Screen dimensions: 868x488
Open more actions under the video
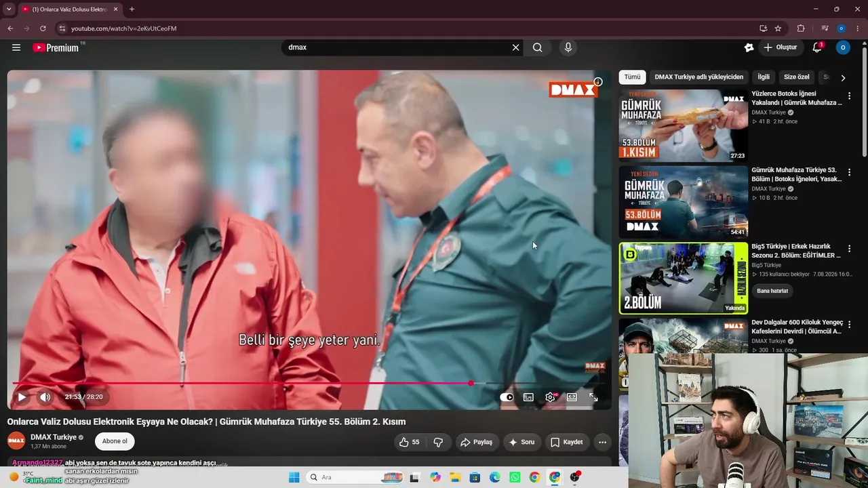(x=602, y=442)
